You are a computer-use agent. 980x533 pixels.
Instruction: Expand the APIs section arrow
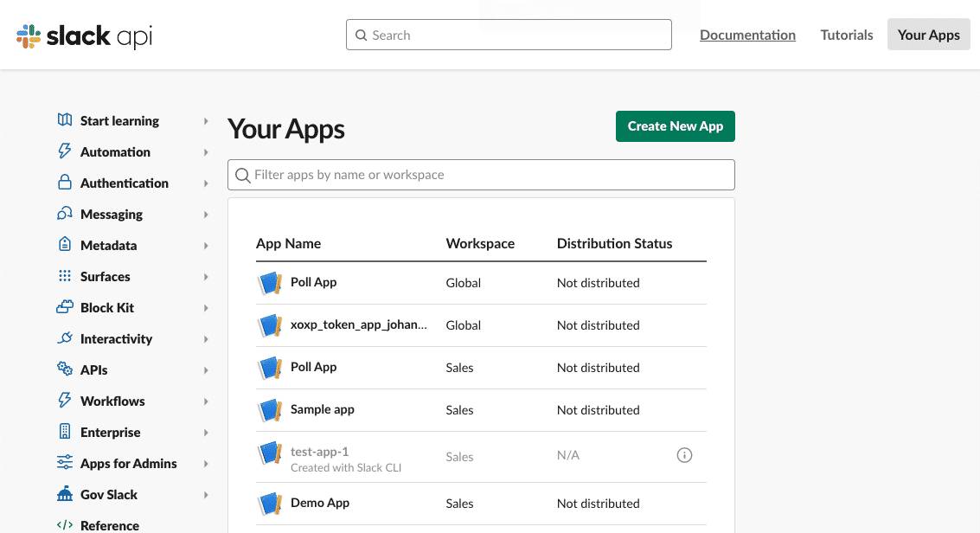pyautogui.click(x=206, y=370)
